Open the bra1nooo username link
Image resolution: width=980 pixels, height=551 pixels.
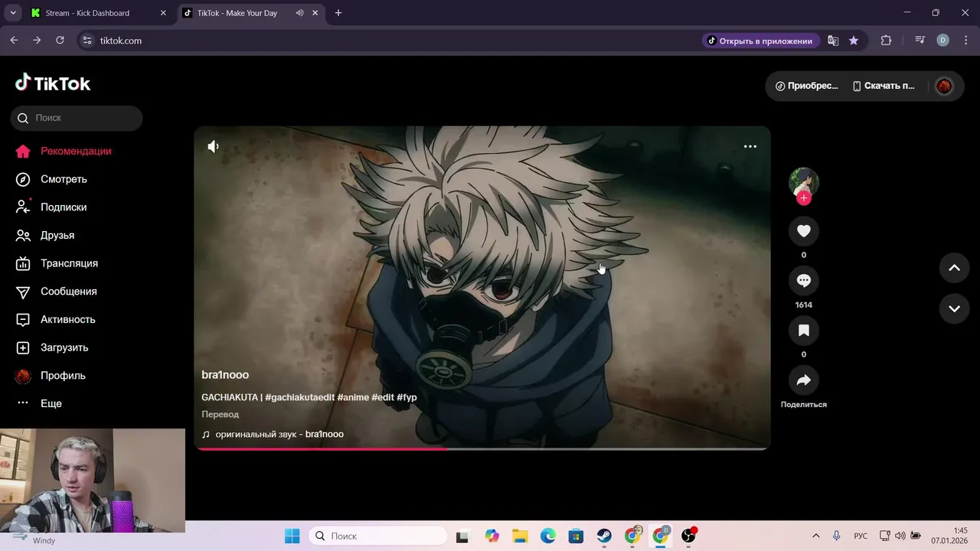pyautogui.click(x=225, y=375)
